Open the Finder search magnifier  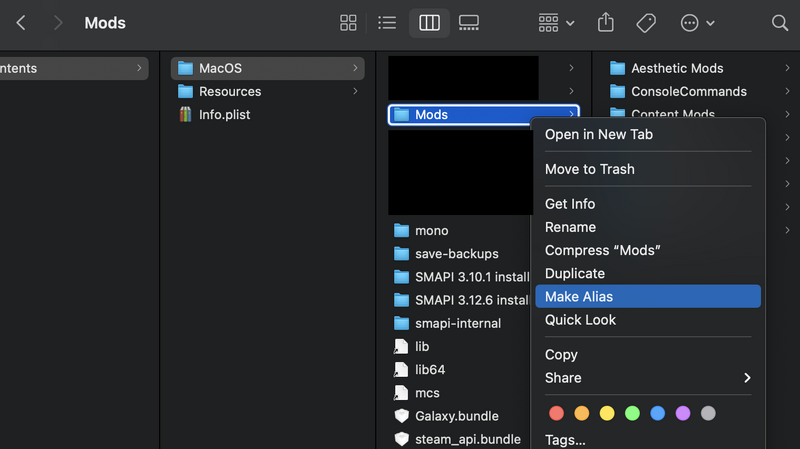780,23
